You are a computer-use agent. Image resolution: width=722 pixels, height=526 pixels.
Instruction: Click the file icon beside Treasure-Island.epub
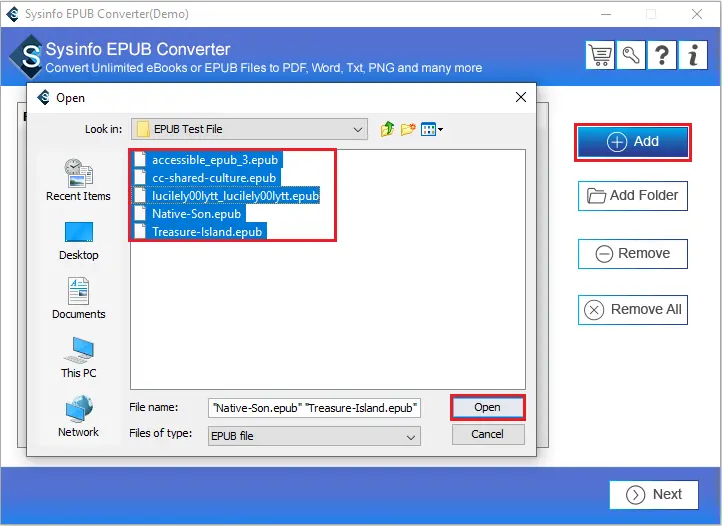tap(140, 231)
